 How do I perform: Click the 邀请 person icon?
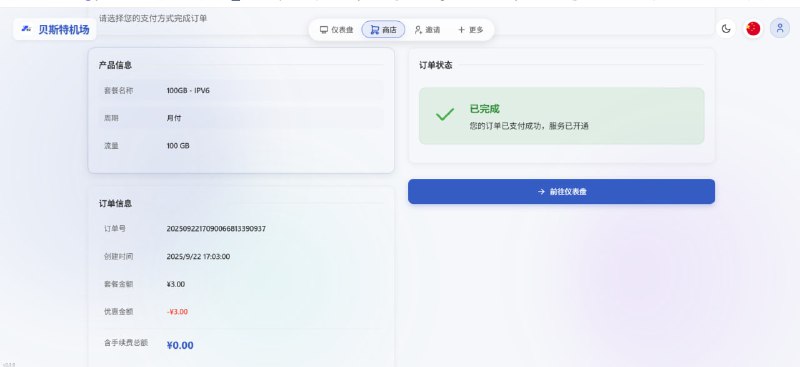click(418, 30)
